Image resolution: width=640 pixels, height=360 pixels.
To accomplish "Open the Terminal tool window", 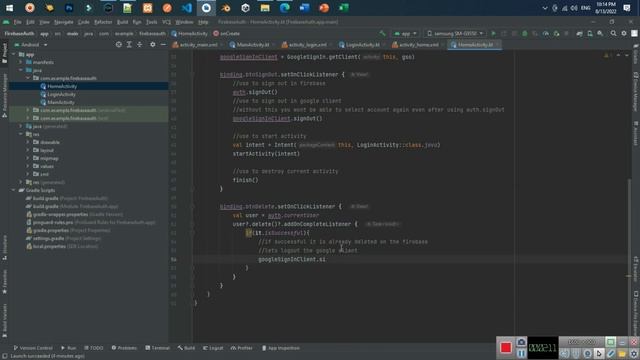I will click(x=157, y=348).
